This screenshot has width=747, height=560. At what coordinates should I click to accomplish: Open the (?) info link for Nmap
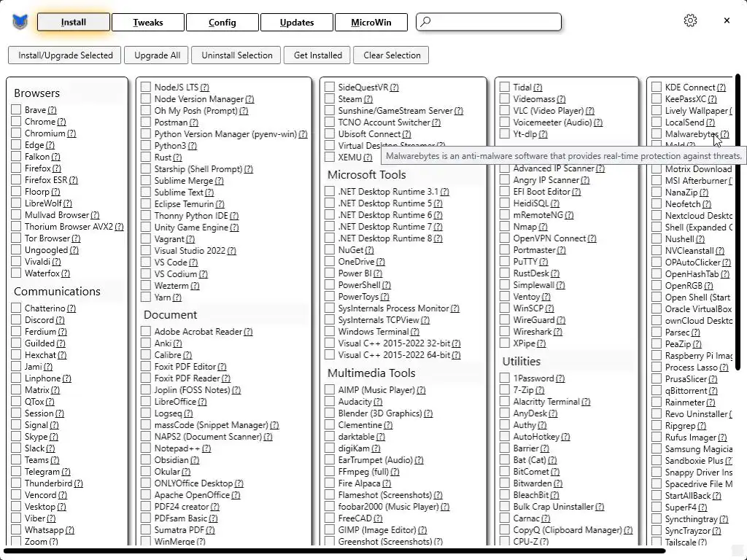click(543, 227)
